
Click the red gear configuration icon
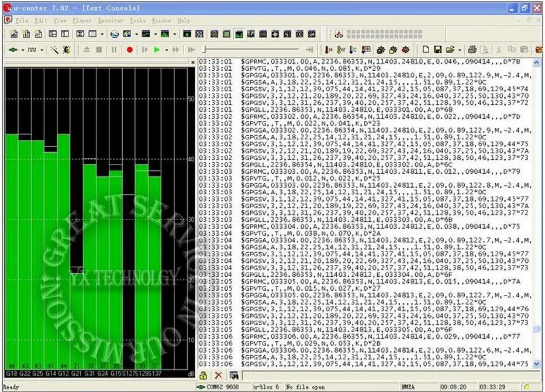[405, 50]
